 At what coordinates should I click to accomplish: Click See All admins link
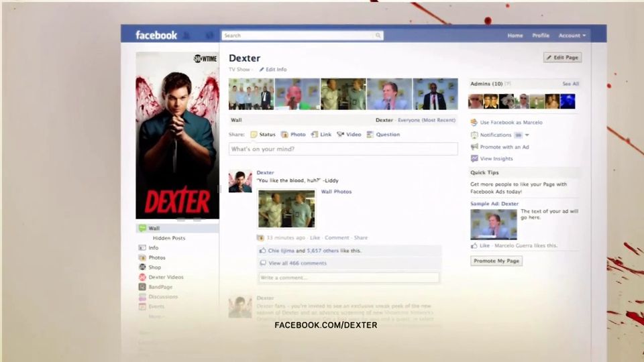click(x=570, y=84)
